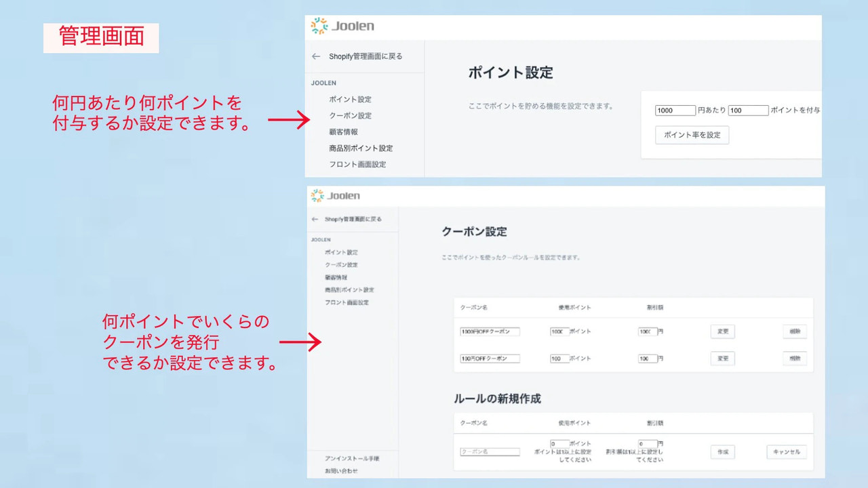Focus the 1000 円あたり amount field
Image resolution: width=868 pixels, height=488 pixels.
tap(675, 110)
